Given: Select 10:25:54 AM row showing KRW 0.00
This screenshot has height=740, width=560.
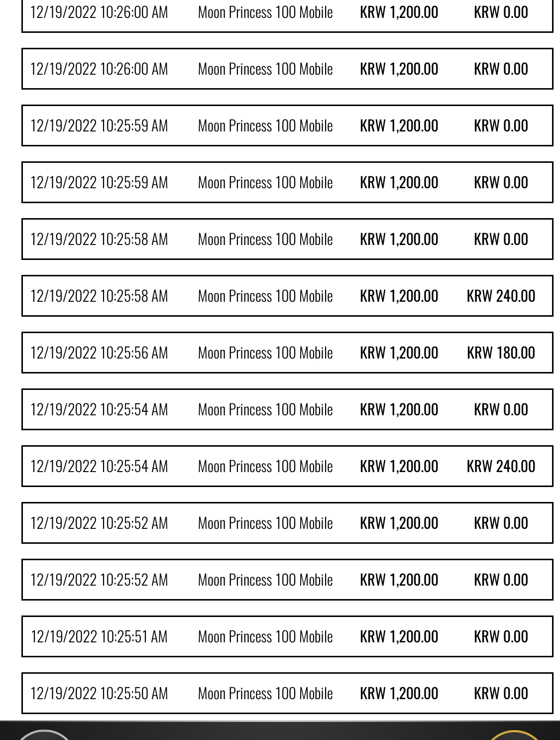Looking at the screenshot, I should click(287, 409).
